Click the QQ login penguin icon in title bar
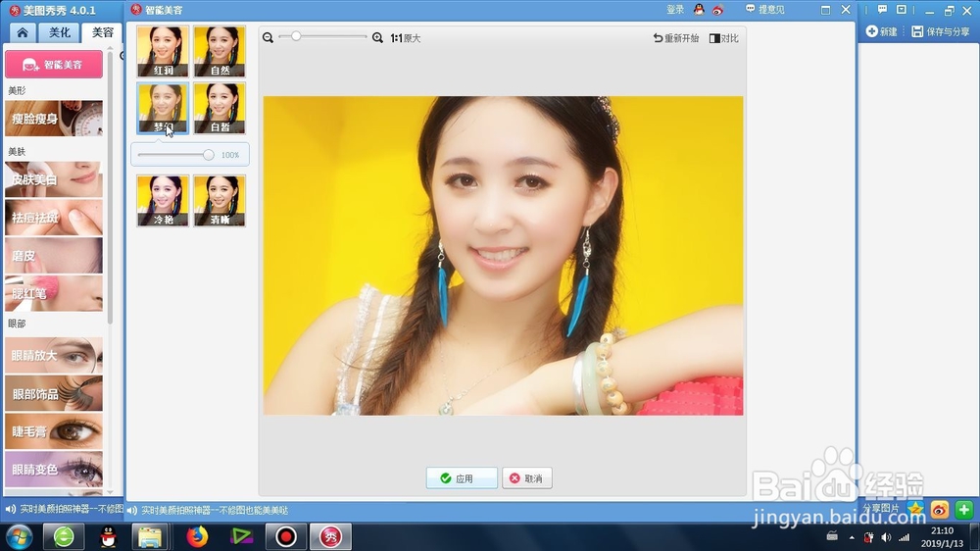Viewport: 980px width, 551px height. pos(699,10)
